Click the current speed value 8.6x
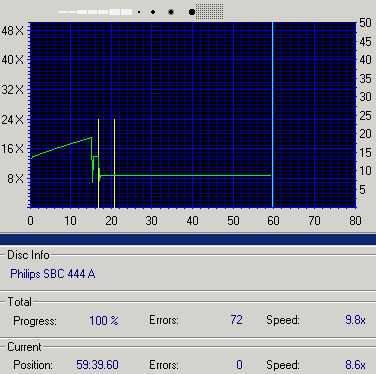Viewport: 376px width, 374px height. click(x=355, y=365)
